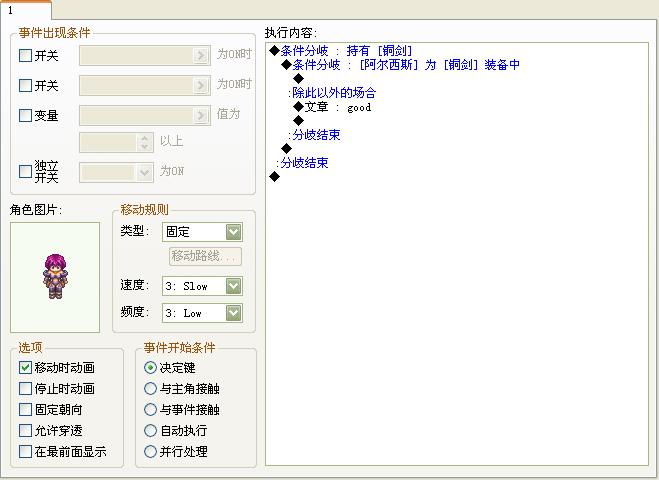Viewport: 659px width, 480px height.
Task: Enable the 变量 condition checkbox
Action: (25, 116)
